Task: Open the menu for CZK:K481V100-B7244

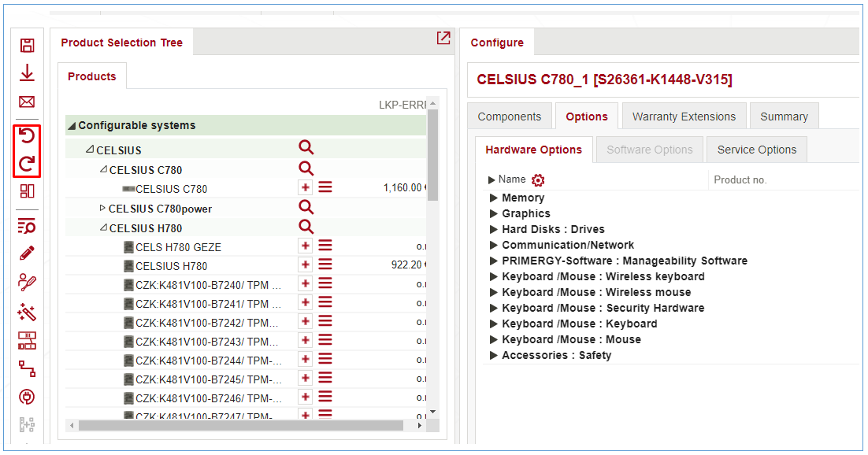Action: point(325,359)
